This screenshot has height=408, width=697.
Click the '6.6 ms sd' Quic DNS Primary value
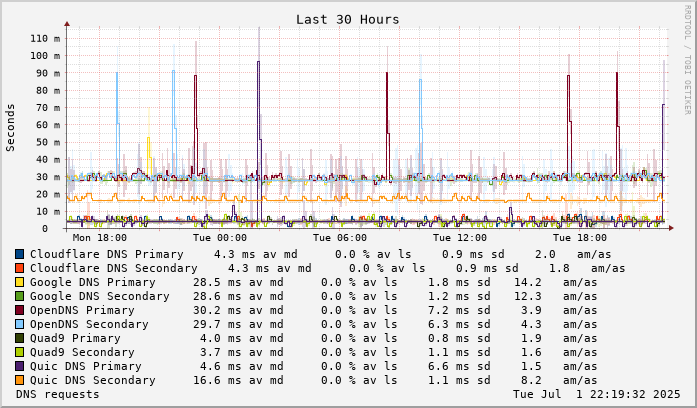(459, 366)
